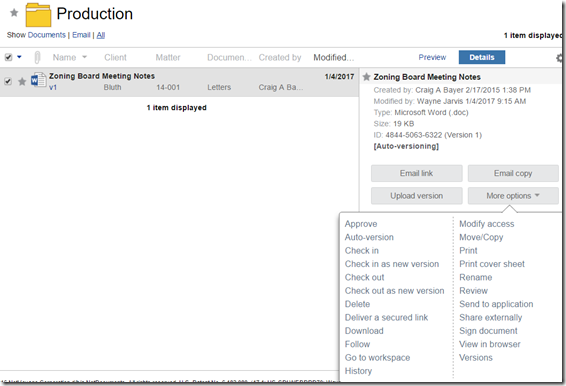
Task: Click the Email link button
Action: 417,173
